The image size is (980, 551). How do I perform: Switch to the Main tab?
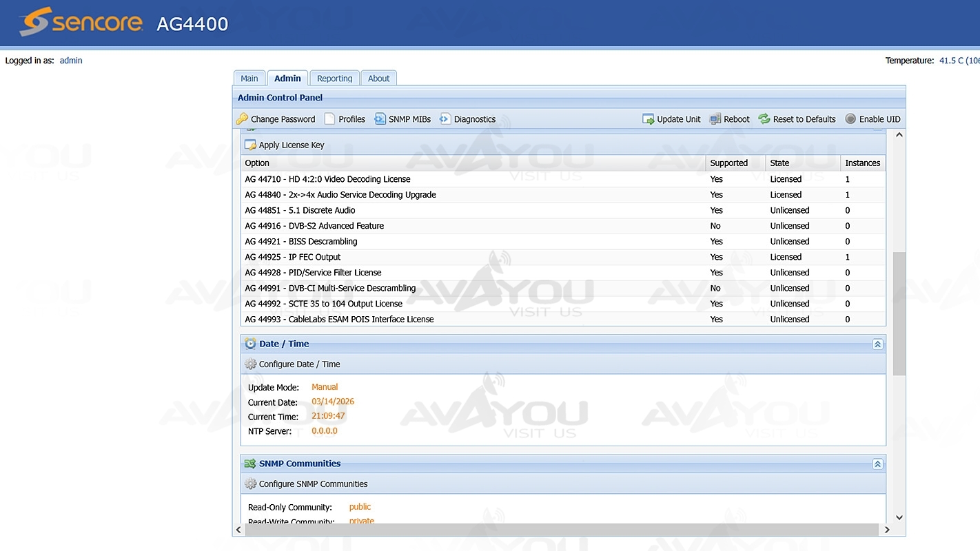pyautogui.click(x=249, y=79)
